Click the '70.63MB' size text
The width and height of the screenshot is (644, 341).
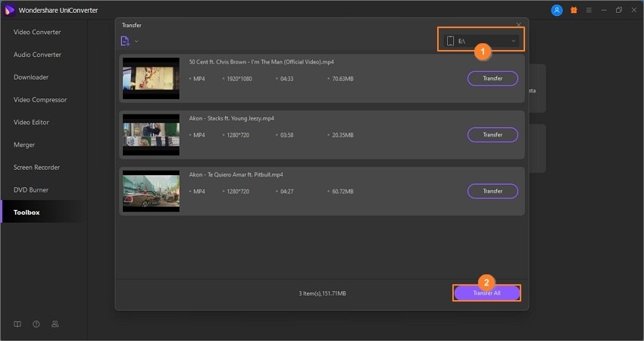pos(343,79)
